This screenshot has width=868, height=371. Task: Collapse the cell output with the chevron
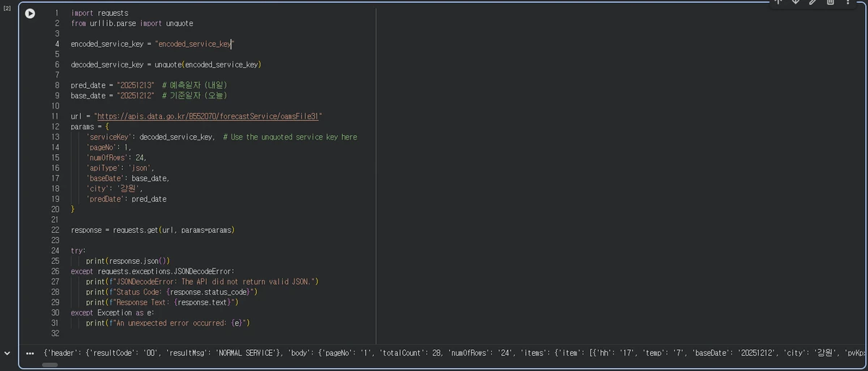[x=7, y=353]
